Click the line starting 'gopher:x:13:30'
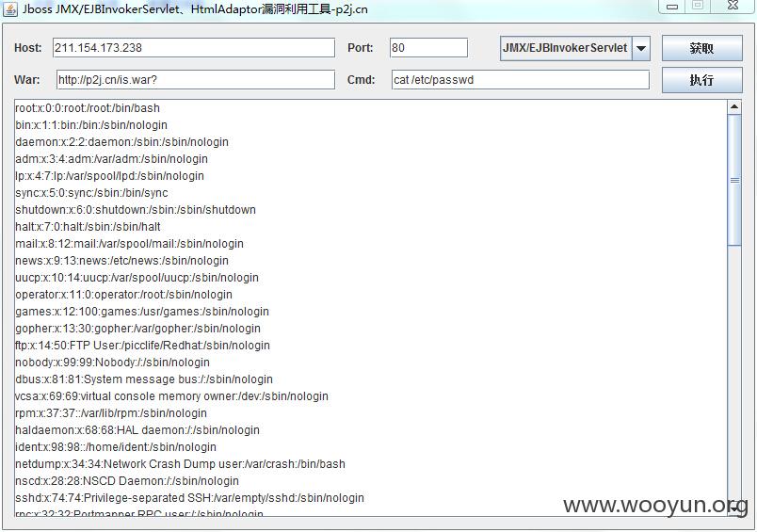 pyautogui.click(x=138, y=329)
